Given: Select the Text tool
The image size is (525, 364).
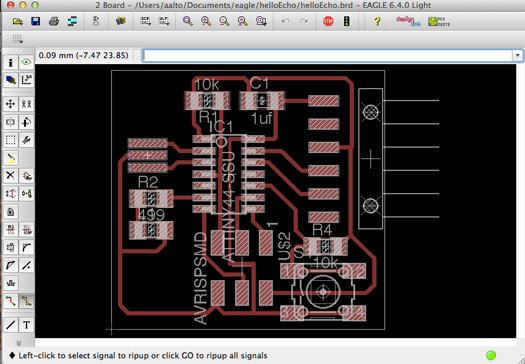Looking at the screenshot, I should 26,325.
